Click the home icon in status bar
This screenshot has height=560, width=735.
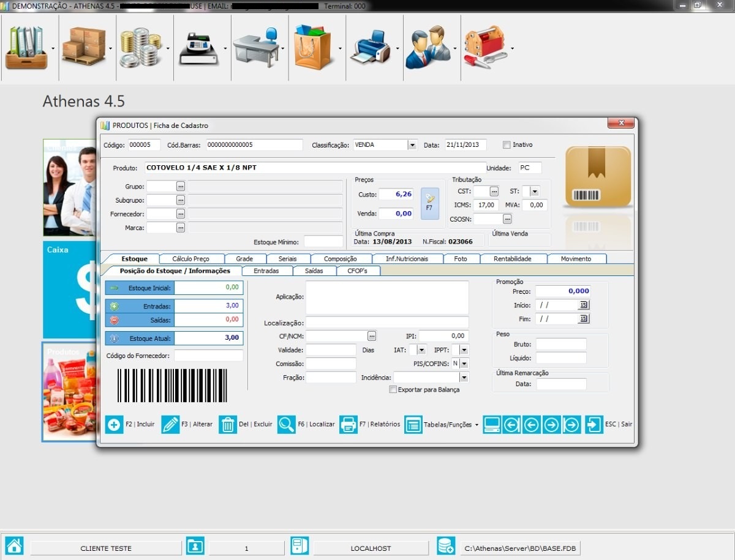point(14,546)
